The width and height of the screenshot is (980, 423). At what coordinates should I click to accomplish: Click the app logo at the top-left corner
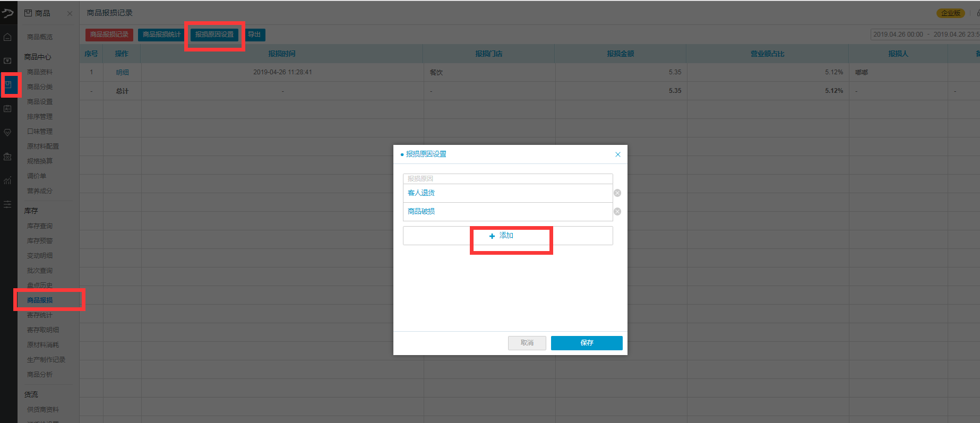tap(8, 13)
